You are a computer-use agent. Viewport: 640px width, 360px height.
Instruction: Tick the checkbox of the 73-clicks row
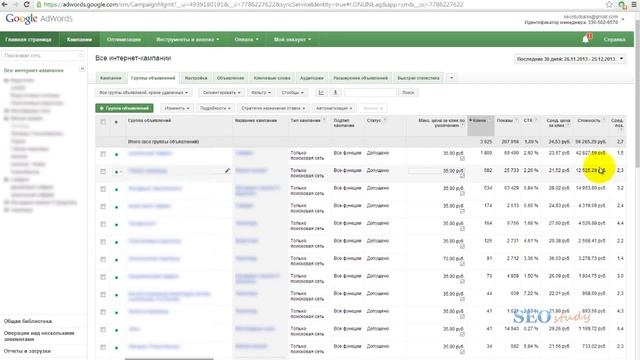(x=103, y=277)
